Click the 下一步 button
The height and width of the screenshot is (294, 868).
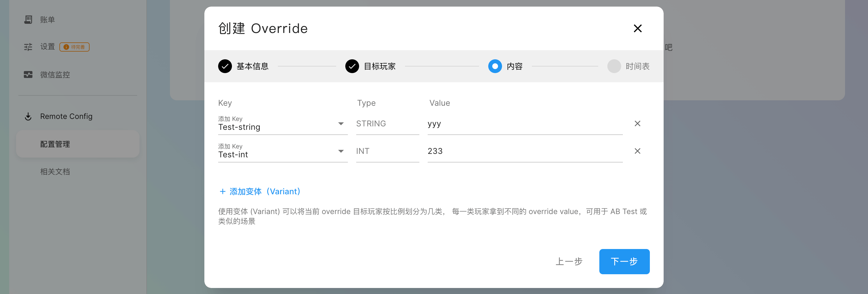click(x=624, y=261)
